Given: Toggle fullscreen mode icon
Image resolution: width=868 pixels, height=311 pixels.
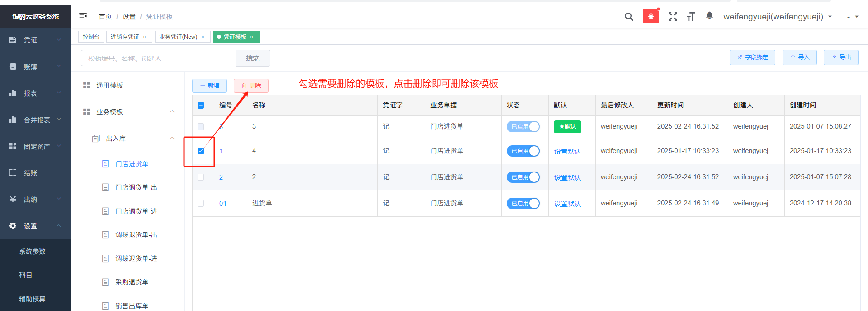Looking at the screenshot, I should pyautogui.click(x=673, y=17).
